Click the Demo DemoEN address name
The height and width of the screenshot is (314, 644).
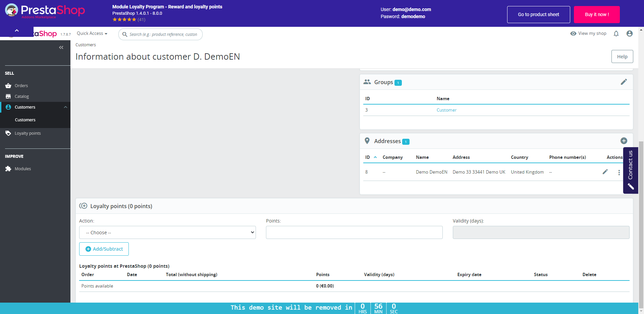tap(432, 172)
